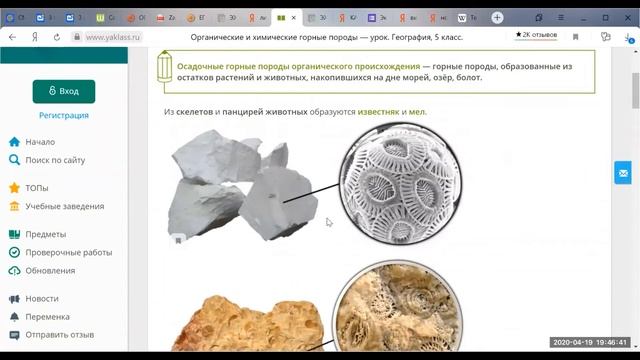
Task: Click the Отправить отзыв chat icon
Action: pyautogui.click(x=14, y=335)
